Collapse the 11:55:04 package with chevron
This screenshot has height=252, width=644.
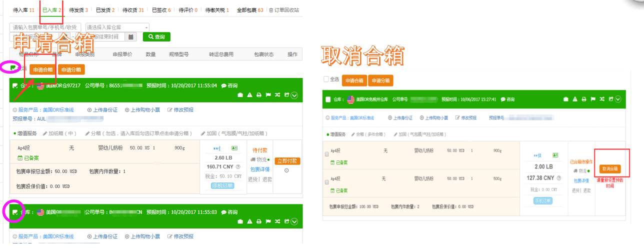click(x=294, y=95)
